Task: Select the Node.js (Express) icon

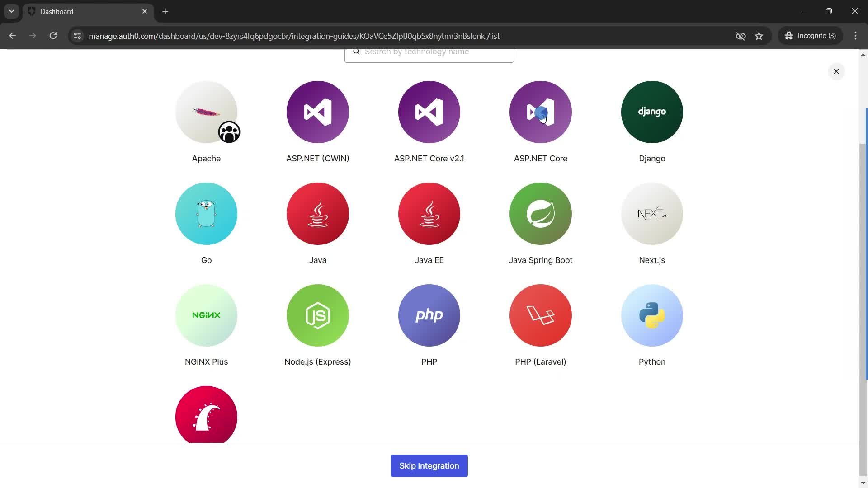Action: click(318, 315)
